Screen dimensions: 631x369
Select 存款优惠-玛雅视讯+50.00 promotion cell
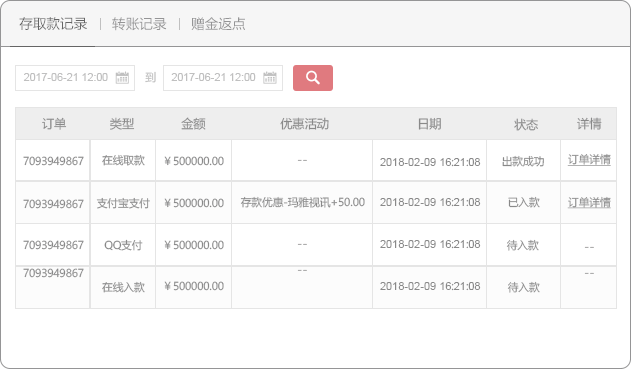(x=303, y=202)
